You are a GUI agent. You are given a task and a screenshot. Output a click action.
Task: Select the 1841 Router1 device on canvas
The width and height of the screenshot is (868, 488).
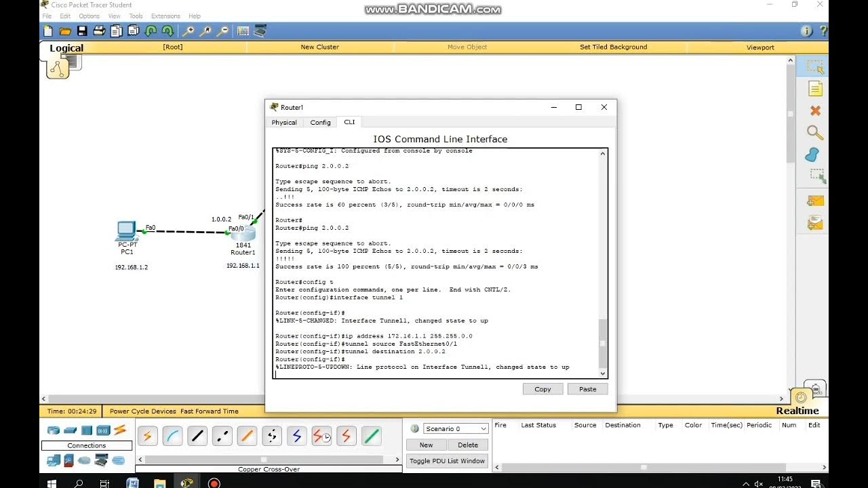[x=243, y=233]
